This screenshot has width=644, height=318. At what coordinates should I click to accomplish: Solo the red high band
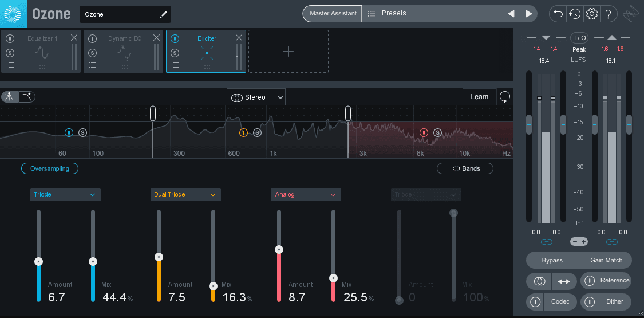click(437, 132)
